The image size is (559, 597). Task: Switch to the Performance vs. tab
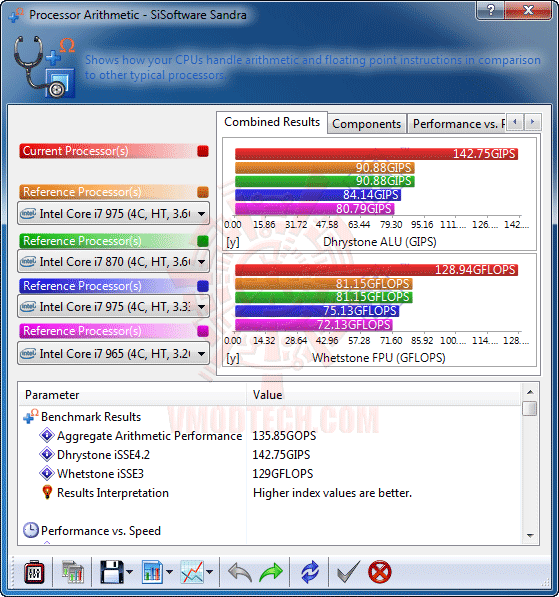point(456,124)
